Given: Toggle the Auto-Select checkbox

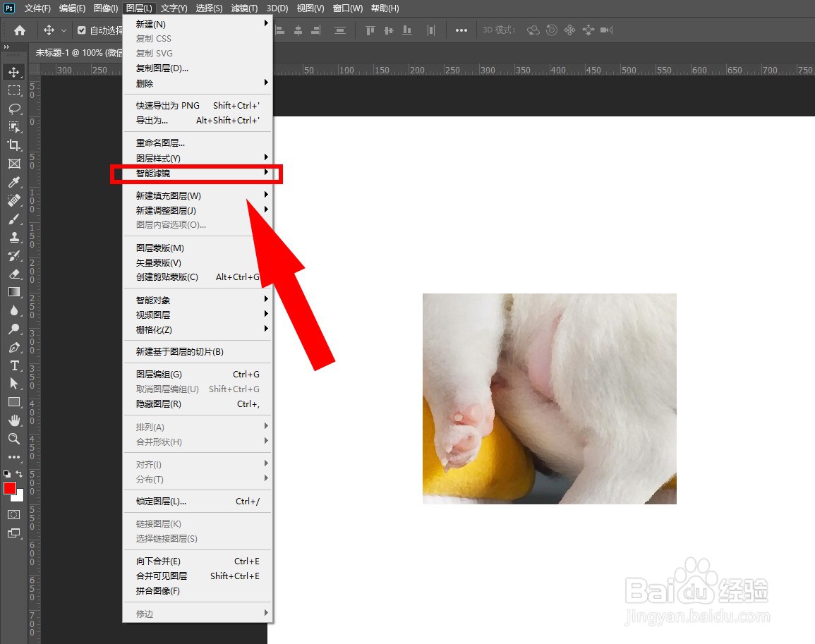Looking at the screenshot, I should pyautogui.click(x=82, y=30).
